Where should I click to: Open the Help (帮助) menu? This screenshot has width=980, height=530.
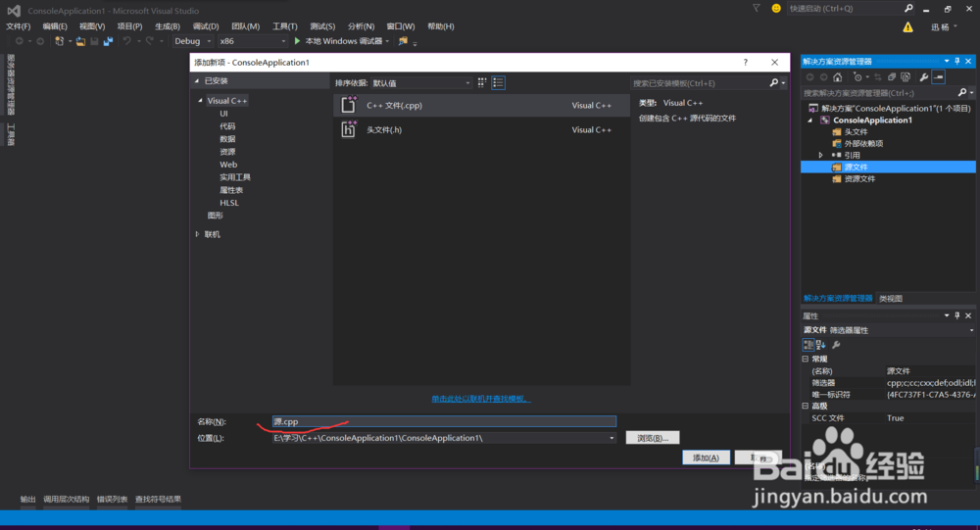click(441, 26)
